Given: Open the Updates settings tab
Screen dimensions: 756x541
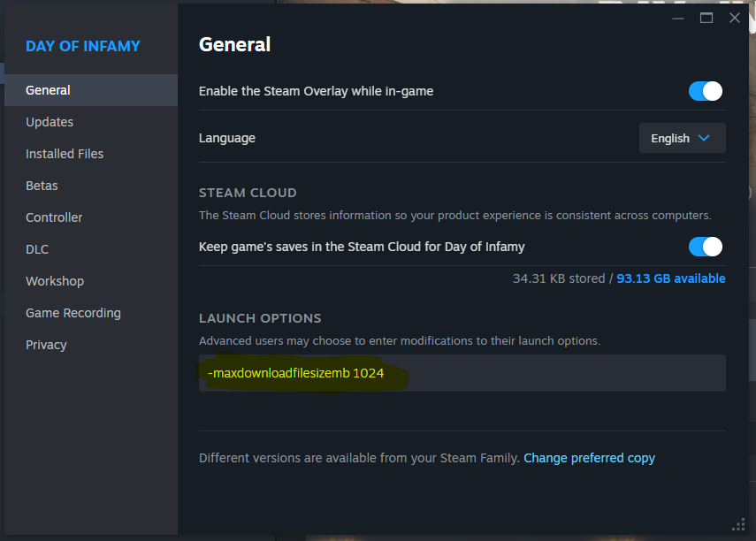Looking at the screenshot, I should pos(50,122).
